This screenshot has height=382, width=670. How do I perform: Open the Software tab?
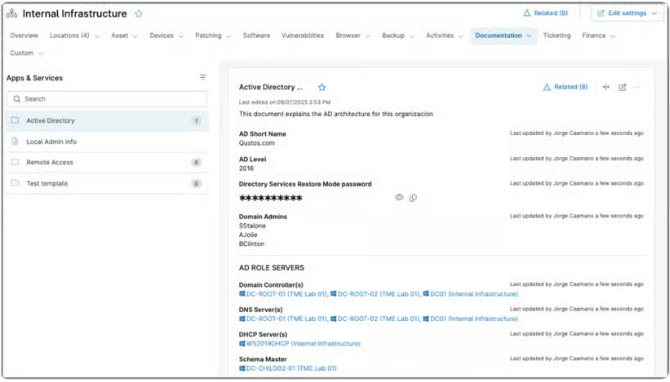[256, 35]
